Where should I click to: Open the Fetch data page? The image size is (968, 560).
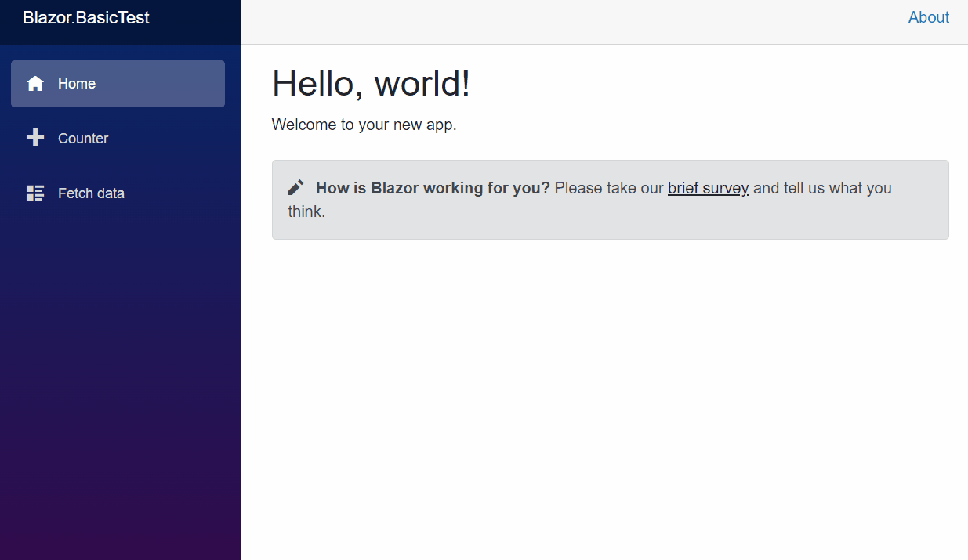118,193
